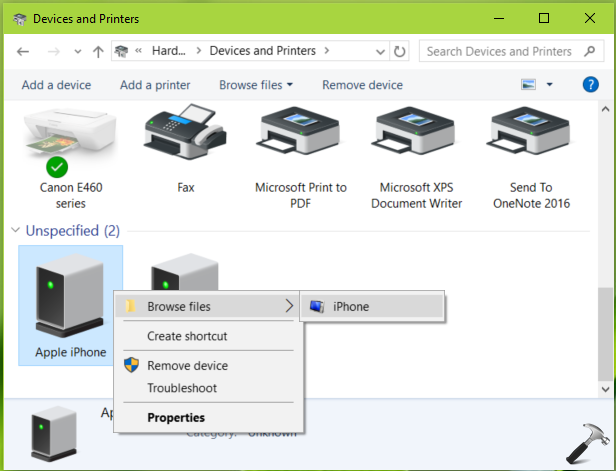This screenshot has height=471, width=616.
Task: Select the Microsoft Print to PDF printer icon
Action: point(299,131)
